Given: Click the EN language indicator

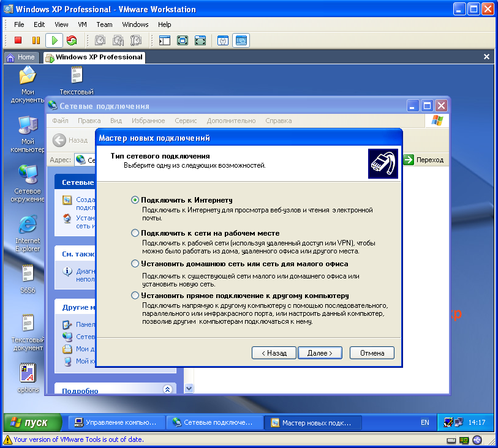Looking at the screenshot, I should [425, 422].
